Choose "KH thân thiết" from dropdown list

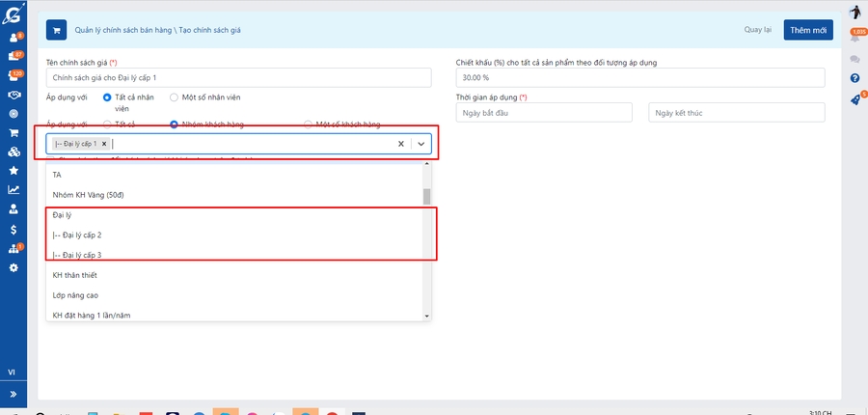(x=77, y=275)
